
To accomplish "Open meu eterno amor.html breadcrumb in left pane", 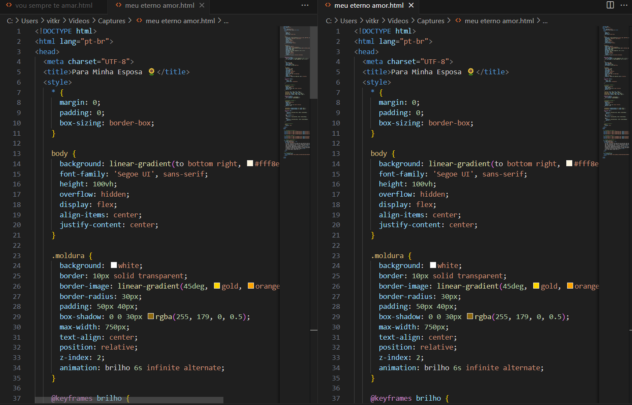I will pyautogui.click(x=180, y=21).
